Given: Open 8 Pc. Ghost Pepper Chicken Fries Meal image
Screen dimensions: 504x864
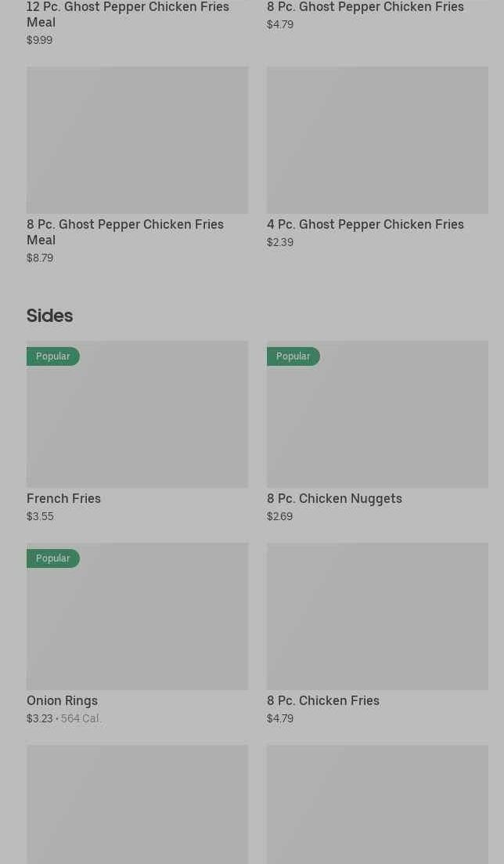Looking at the screenshot, I should click(137, 139).
